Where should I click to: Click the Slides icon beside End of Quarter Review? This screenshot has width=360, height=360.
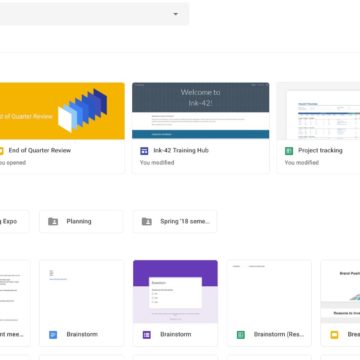1,151
